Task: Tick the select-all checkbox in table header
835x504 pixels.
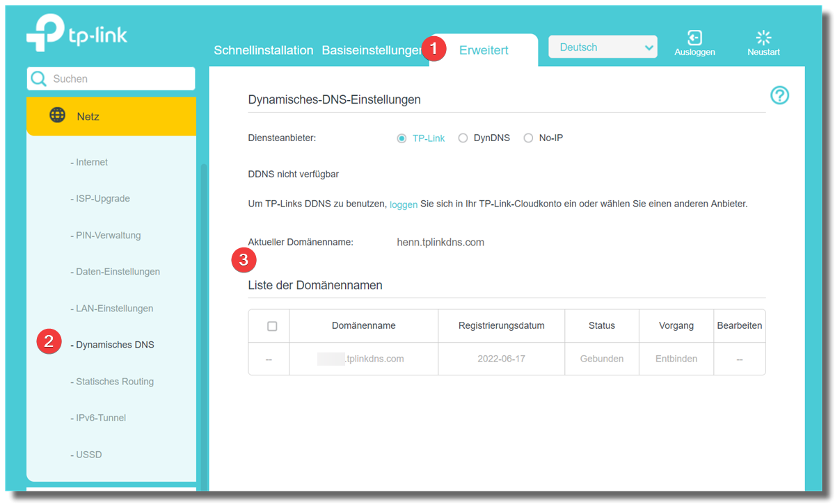Action: click(272, 326)
